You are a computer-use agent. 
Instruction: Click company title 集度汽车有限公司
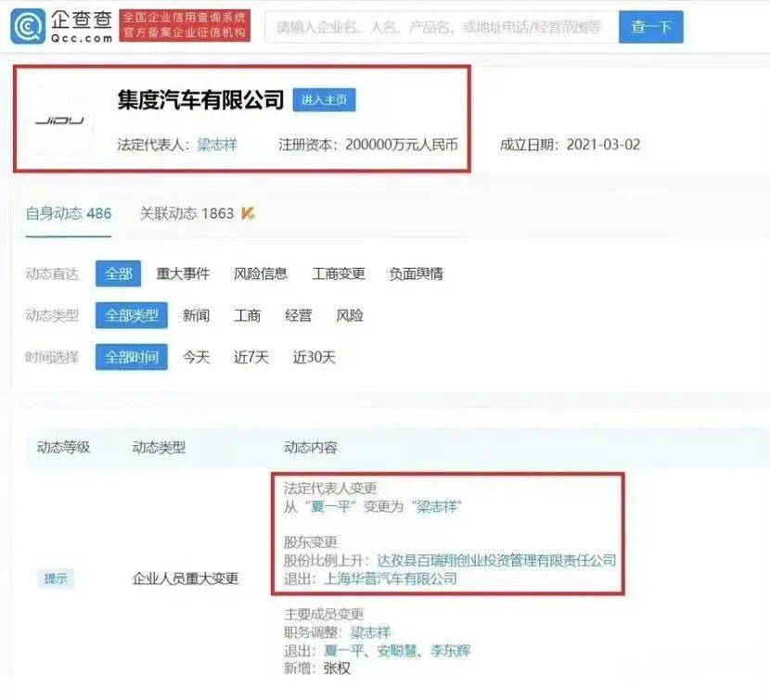(200, 100)
